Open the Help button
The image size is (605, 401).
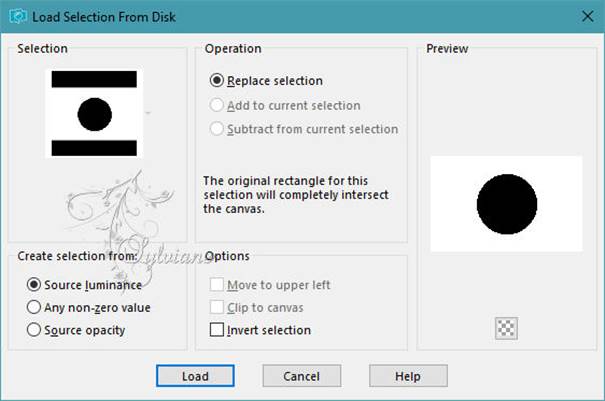point(408,376)
